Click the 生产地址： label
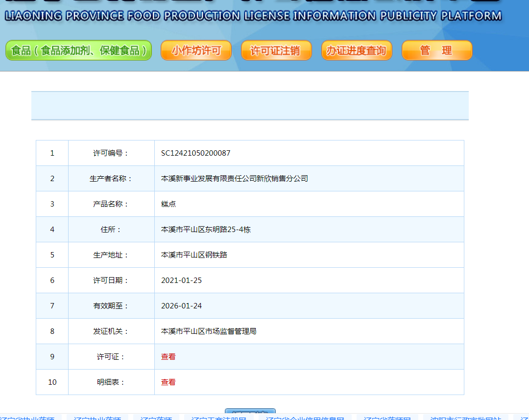The height and width of the screenshot is (420, 529). [111, 255]
